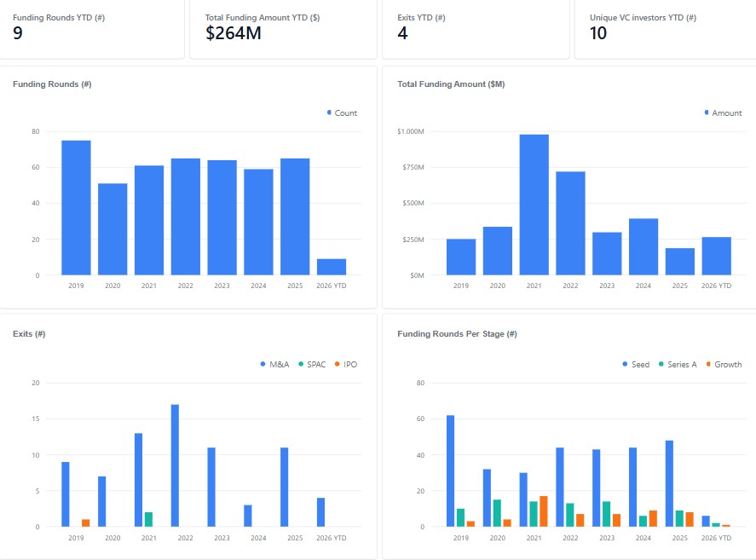The height and width of the screenshot is (560, 756).
Task: Click the 2021 SPAC bar in Exits chart
Action: coord(148,519)
